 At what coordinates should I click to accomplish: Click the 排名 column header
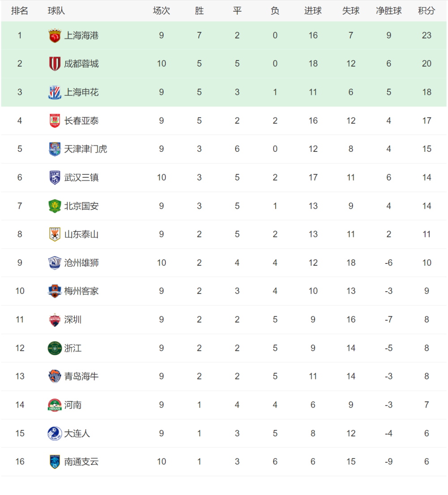(x=20, y=11)
